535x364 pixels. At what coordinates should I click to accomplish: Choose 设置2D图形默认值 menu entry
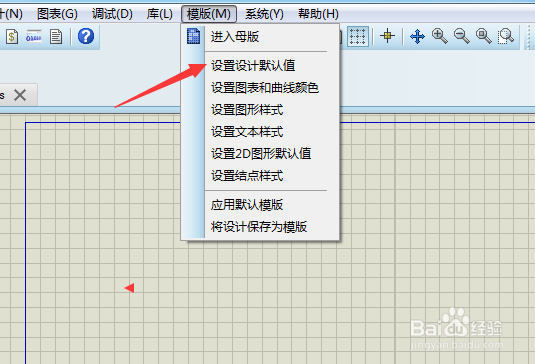click(x=261, y=154)
